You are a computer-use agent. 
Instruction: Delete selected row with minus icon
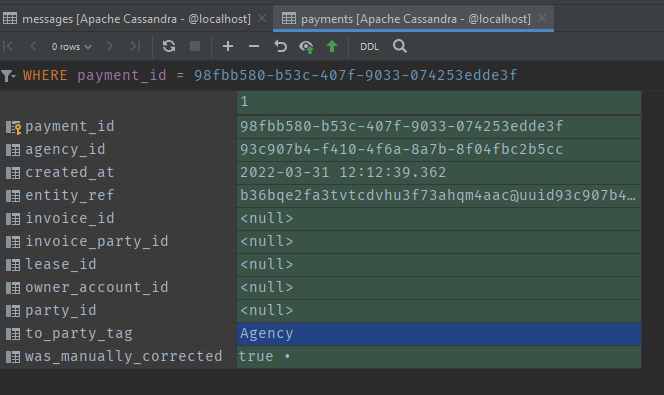[254, 46]
